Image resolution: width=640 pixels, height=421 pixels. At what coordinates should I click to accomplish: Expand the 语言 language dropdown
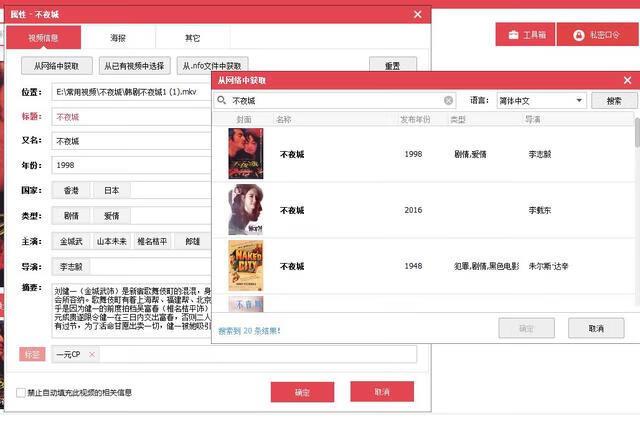point(579,101)
